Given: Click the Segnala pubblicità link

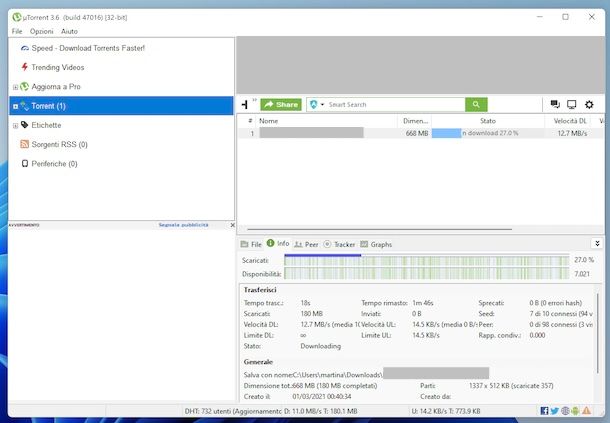Looking at the screenshot, I should [x=183, y=225].
